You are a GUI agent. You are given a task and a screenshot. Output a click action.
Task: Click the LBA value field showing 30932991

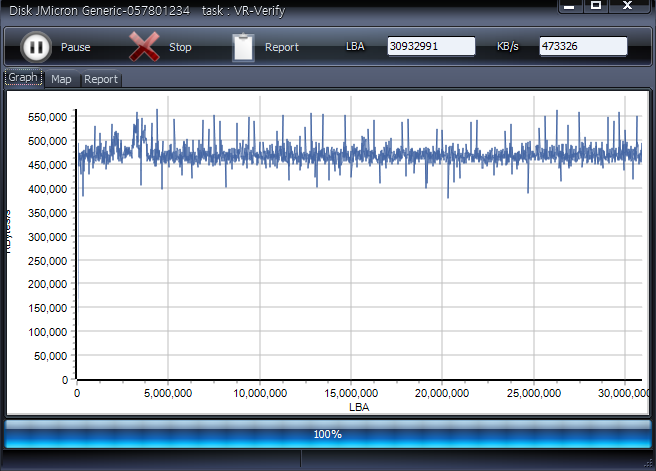click(431, 46)
